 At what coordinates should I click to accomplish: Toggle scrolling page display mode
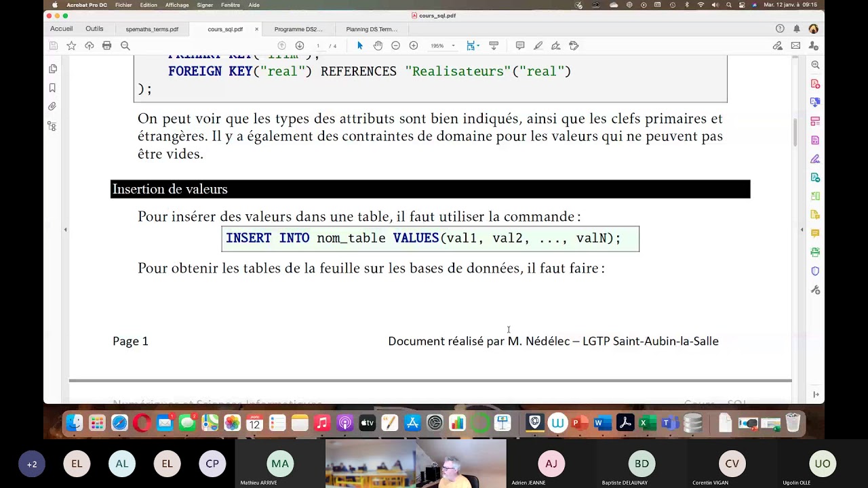494,45
